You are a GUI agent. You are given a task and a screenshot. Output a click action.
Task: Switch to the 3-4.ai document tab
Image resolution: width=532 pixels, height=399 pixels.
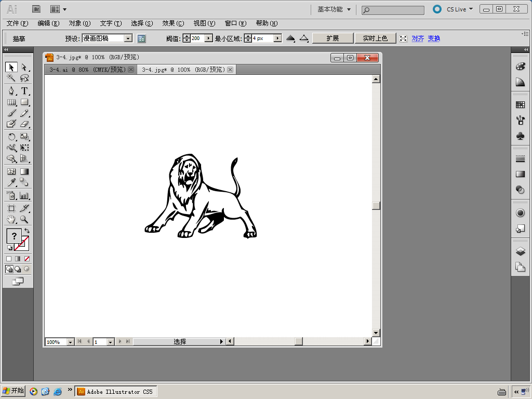tap(87, 70)
